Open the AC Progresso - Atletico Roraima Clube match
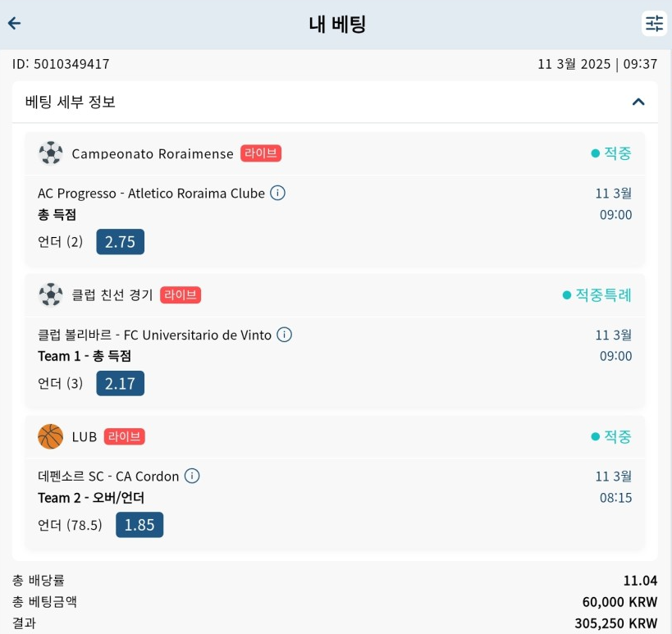672x634 pixels. [x=151, y=194]
